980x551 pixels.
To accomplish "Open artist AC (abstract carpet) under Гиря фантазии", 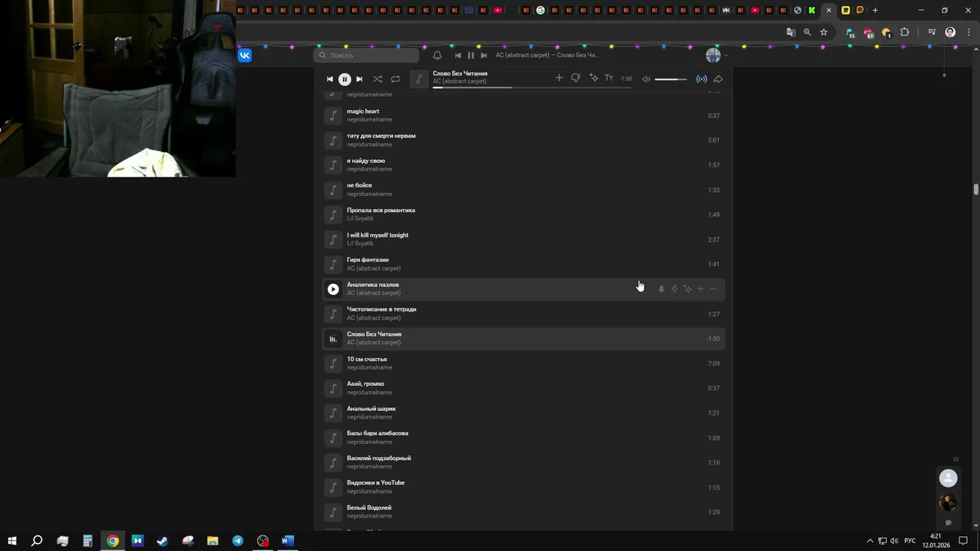I will pos(374,268).
